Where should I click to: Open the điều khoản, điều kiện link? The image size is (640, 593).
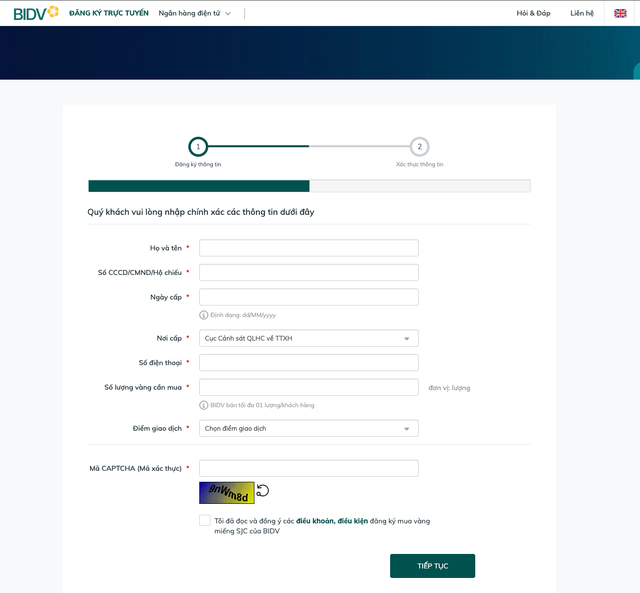click(332, 521)
